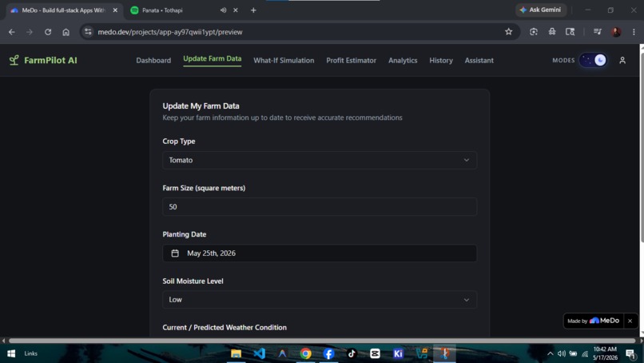Screen dimensions: 644x363
Task: Click the Farm Size input field
Action: 320,207
